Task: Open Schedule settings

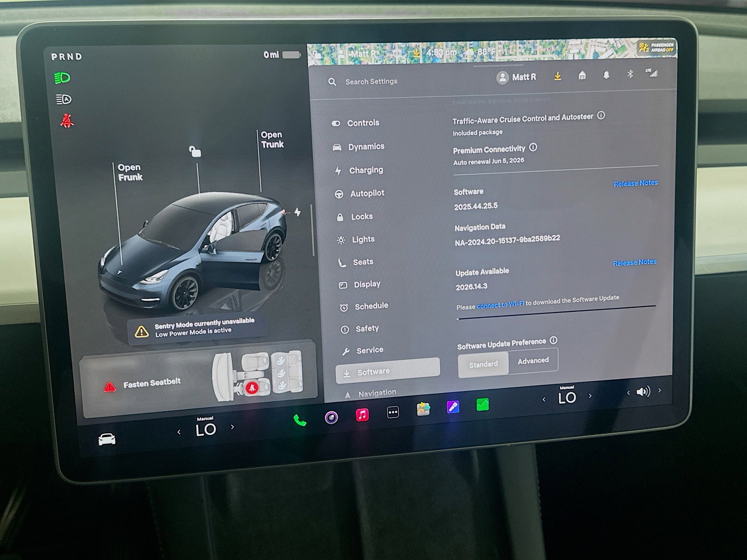Action: pos(364,306)
